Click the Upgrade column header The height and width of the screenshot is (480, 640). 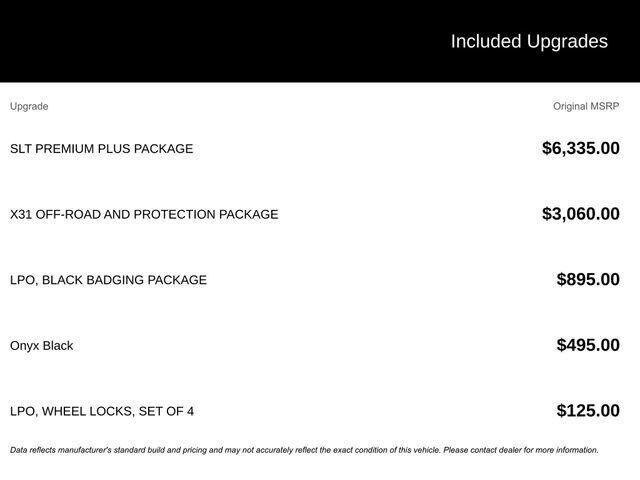click(29, 106)
